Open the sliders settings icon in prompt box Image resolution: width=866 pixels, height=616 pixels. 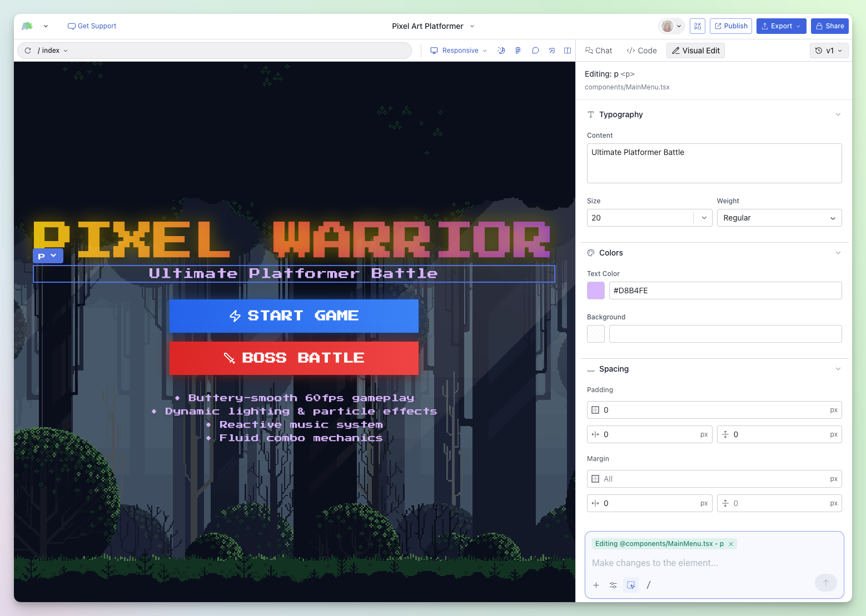tap(613, 585)
